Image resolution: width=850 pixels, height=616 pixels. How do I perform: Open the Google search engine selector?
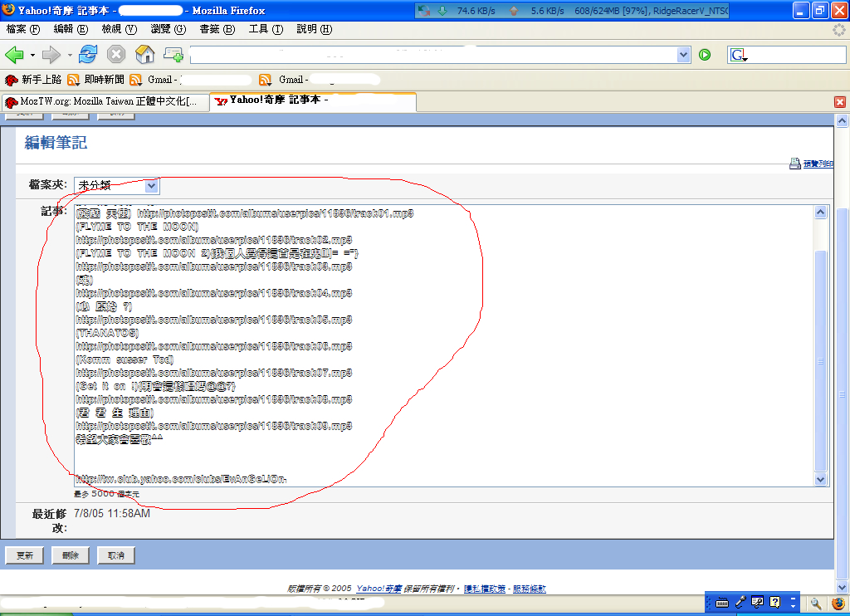[x=739, y=55]
